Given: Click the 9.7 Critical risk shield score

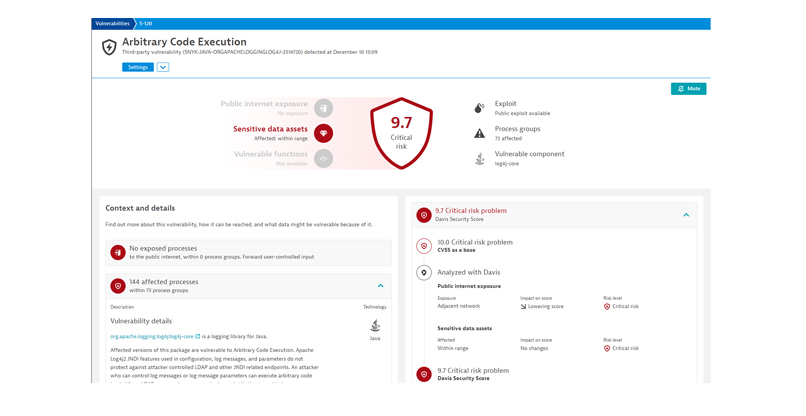Looking at the screenshot, I should point(401,131).
